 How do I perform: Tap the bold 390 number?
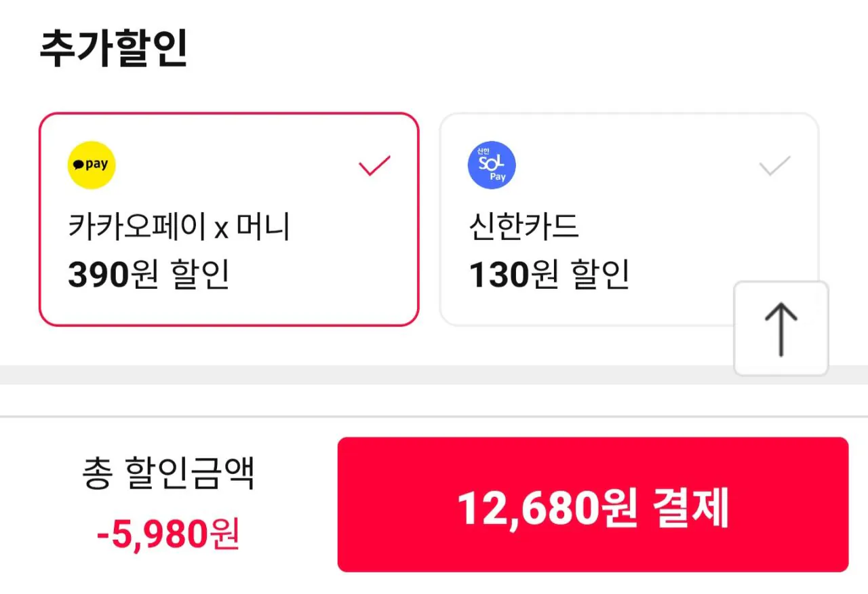pos(98,275)
